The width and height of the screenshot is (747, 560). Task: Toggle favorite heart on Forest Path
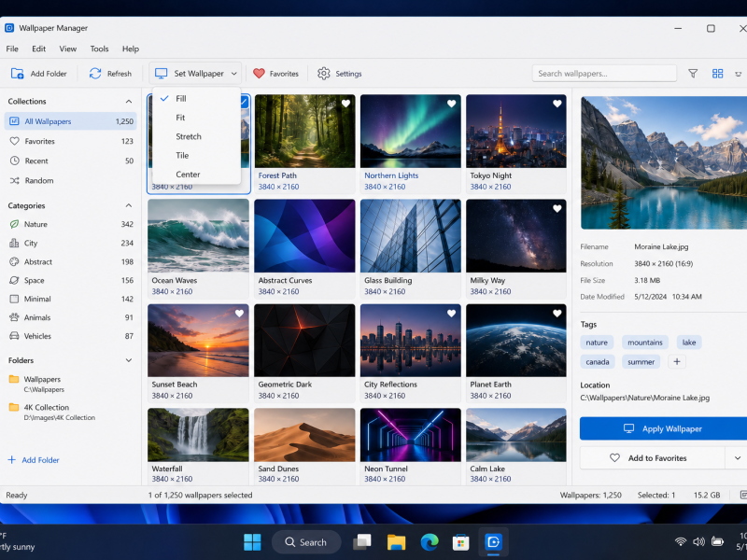click(345, 104)
